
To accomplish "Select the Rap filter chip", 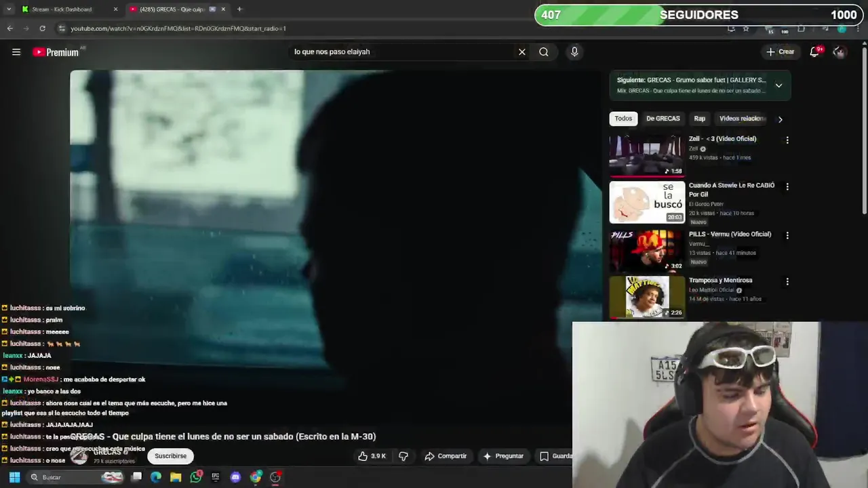I will point(700,119).
